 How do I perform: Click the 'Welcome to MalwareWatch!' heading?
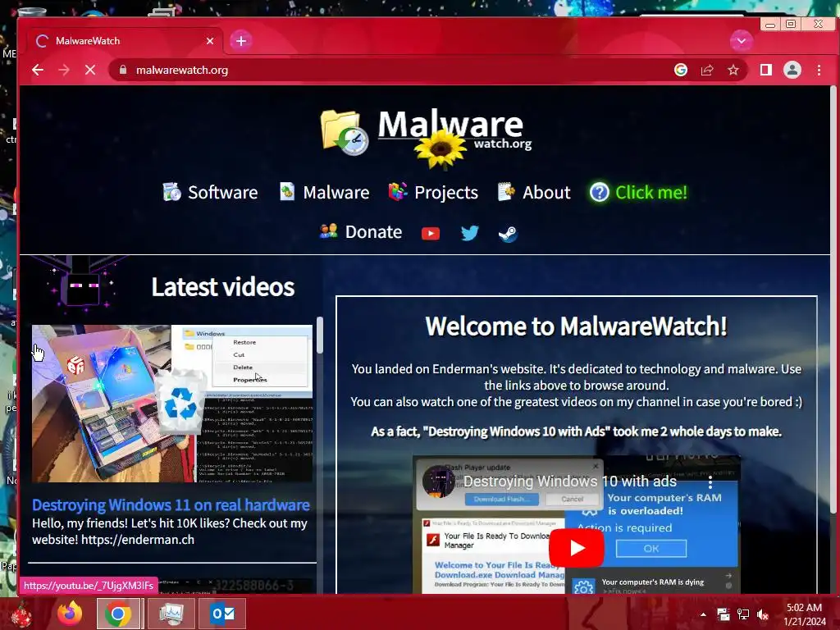coord(577,326)
